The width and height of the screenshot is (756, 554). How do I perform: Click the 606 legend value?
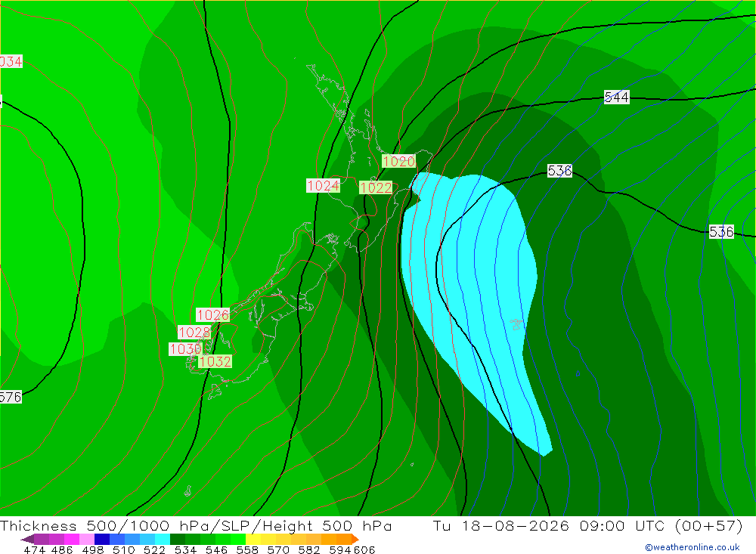(x=364, y=549)
